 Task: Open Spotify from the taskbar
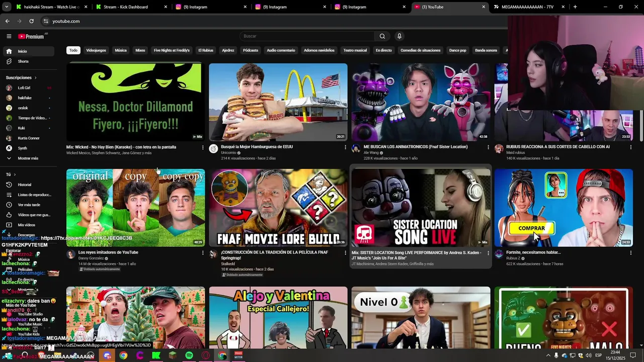coord(189,355)
